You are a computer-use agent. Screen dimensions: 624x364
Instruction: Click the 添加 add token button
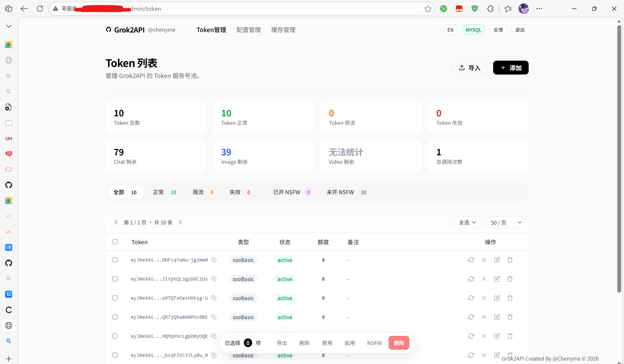pos(511,68)
